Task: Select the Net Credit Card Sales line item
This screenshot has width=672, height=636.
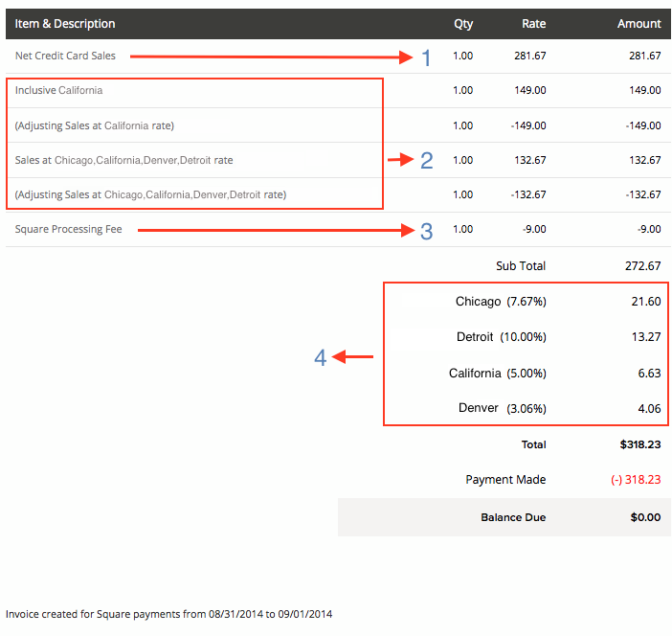Action: [65, 57]
